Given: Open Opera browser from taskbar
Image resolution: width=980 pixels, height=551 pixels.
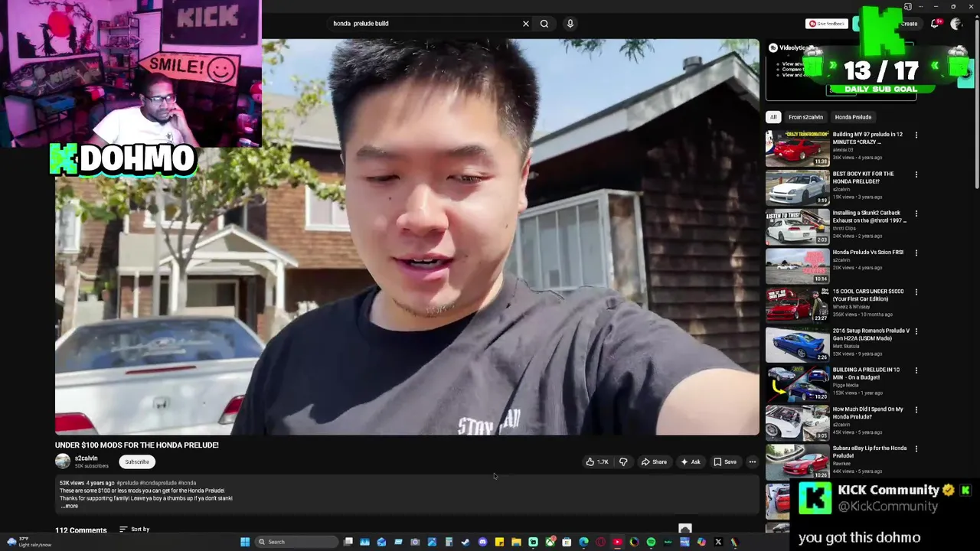Looking at the screenshot, I should click(601, 542).
